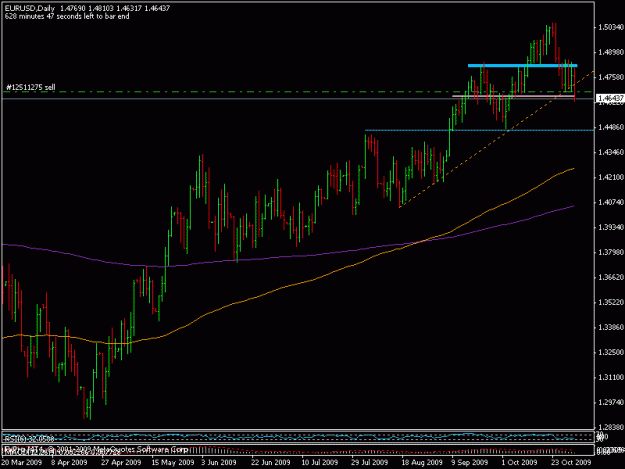Select the thin blue horizontal line at 1.44860
Screen dimensions: 625x469
coord(479,130)
